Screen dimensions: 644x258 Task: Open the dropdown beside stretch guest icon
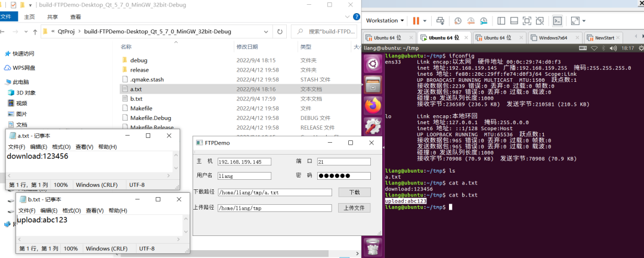coord(584,20)
